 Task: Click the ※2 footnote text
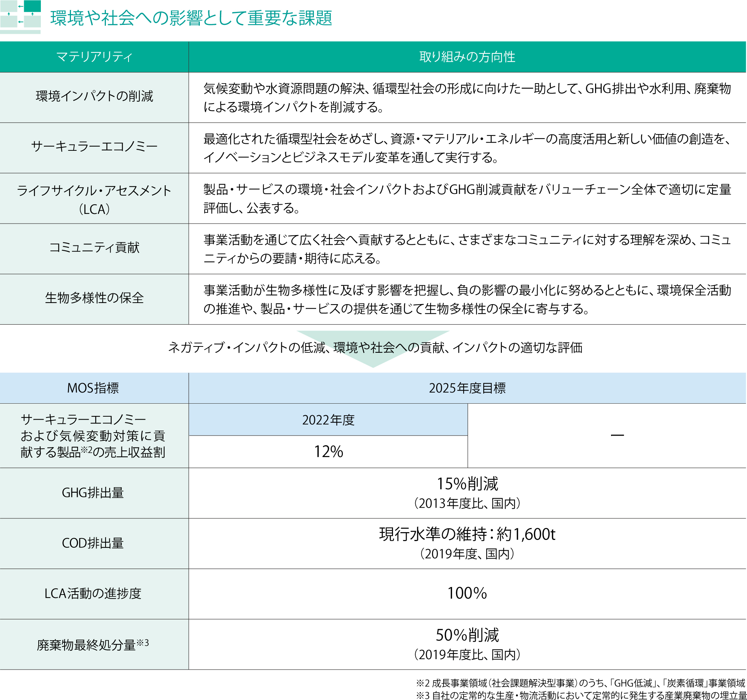click(580, 683)
